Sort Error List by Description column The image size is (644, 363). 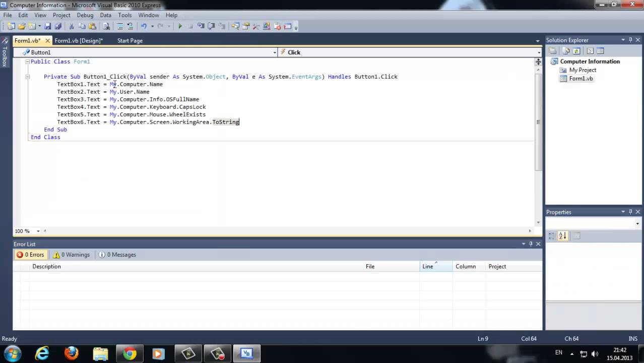(x=196, y=266)
